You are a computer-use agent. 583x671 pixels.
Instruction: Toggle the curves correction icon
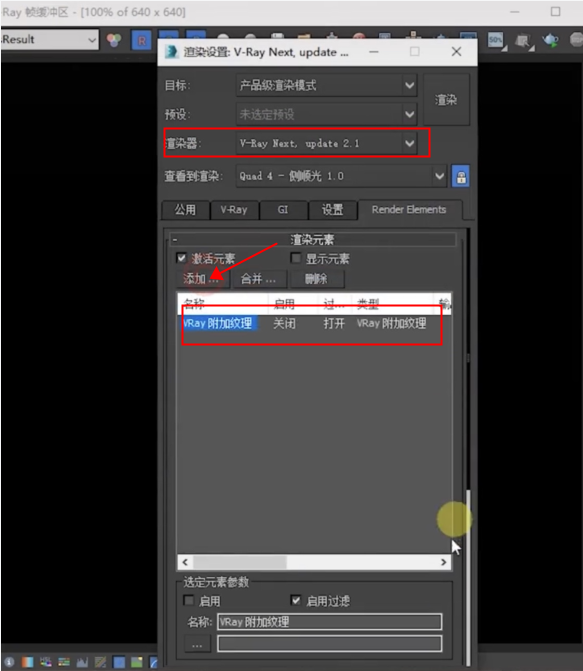click(101, 662)
